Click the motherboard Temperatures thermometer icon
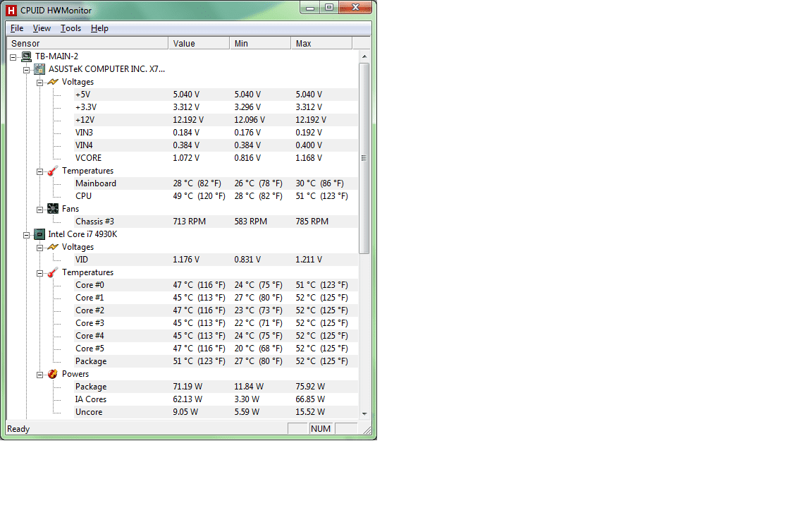 pyautogui.click(x=53, y=171)
